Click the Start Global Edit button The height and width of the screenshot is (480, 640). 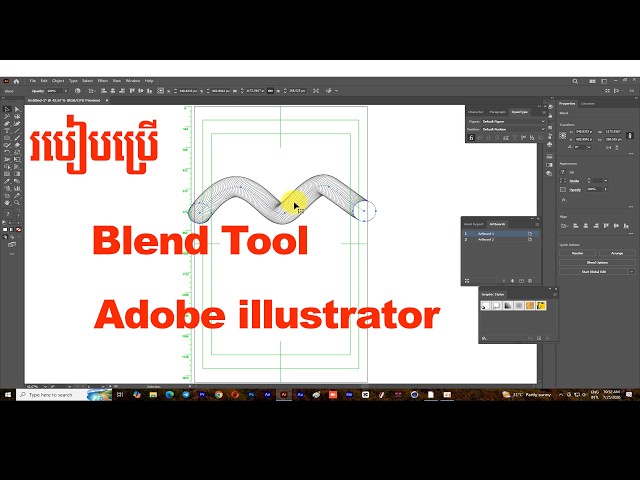593,271
